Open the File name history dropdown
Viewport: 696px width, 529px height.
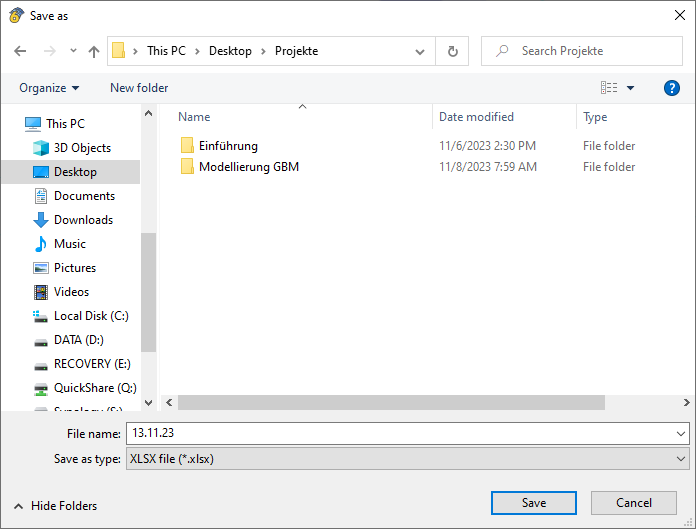pyautogui.click(x=681, y=434)
